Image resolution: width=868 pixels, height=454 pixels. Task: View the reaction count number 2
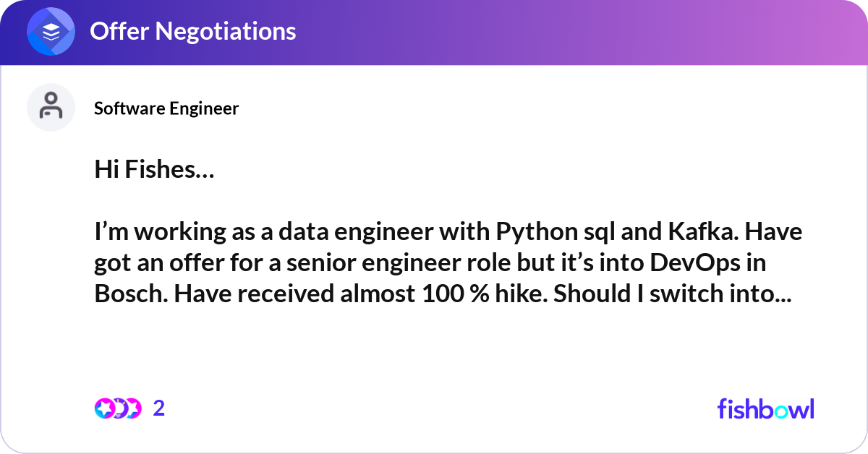159,408
